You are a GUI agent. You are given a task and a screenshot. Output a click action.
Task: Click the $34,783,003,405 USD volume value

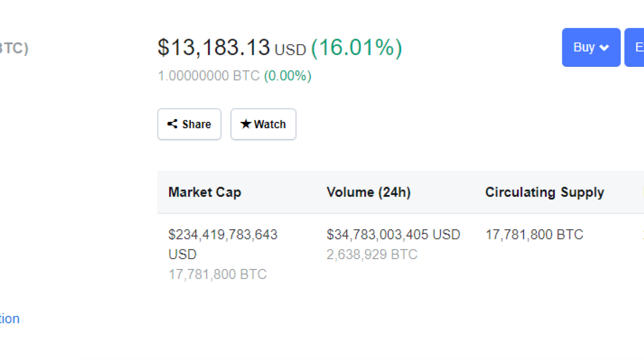coord(393,234)
